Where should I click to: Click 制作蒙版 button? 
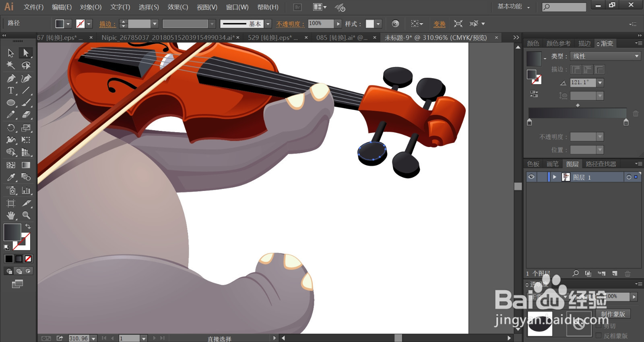(613, 314)
